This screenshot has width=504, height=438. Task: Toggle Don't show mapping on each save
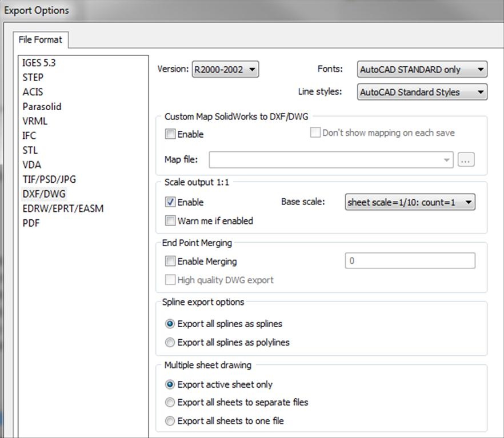pos(315,132)
